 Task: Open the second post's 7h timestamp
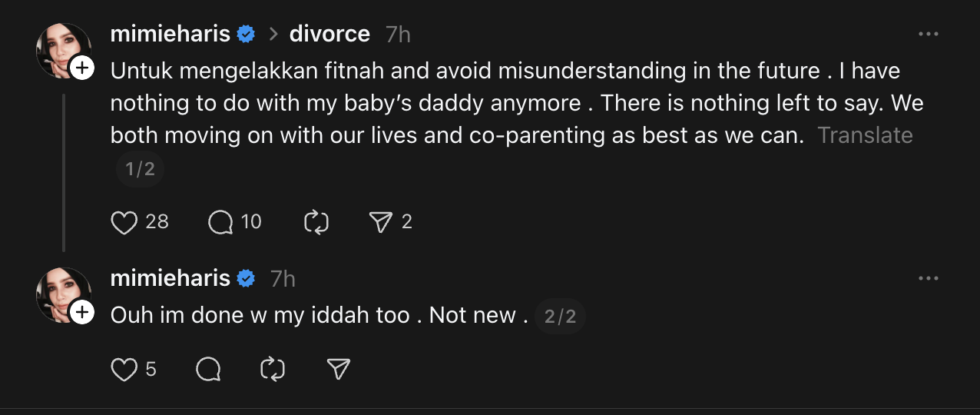(283, 278)
